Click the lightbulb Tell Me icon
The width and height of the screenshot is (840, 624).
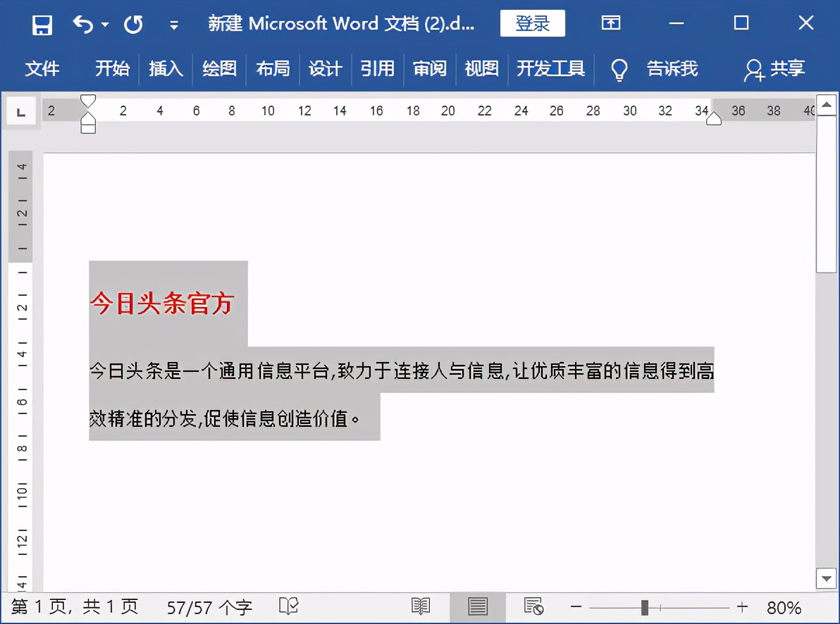(619, 70)
